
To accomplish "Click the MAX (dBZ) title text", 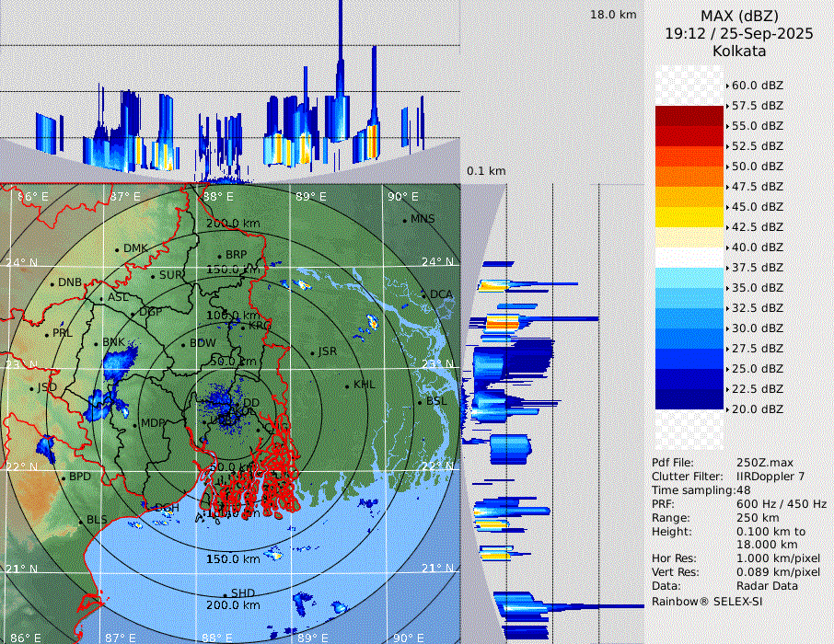I will coord(739,16).
